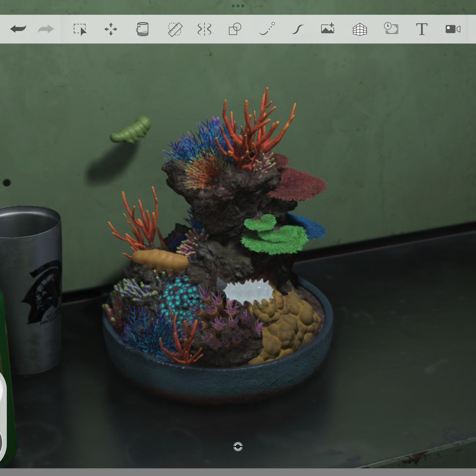476x476 pixels.
Task: Tap the video camera record icon
Action: (453, 29)
